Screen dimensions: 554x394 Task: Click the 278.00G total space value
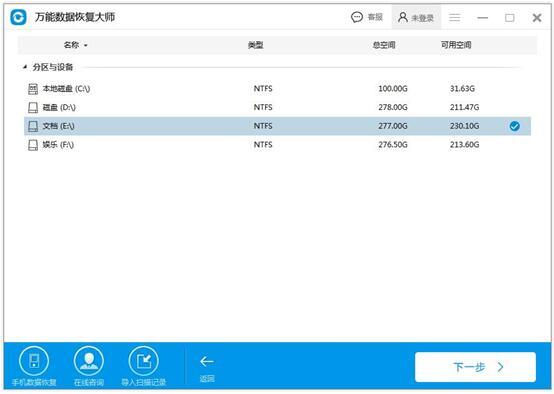[x=393, y=107]
